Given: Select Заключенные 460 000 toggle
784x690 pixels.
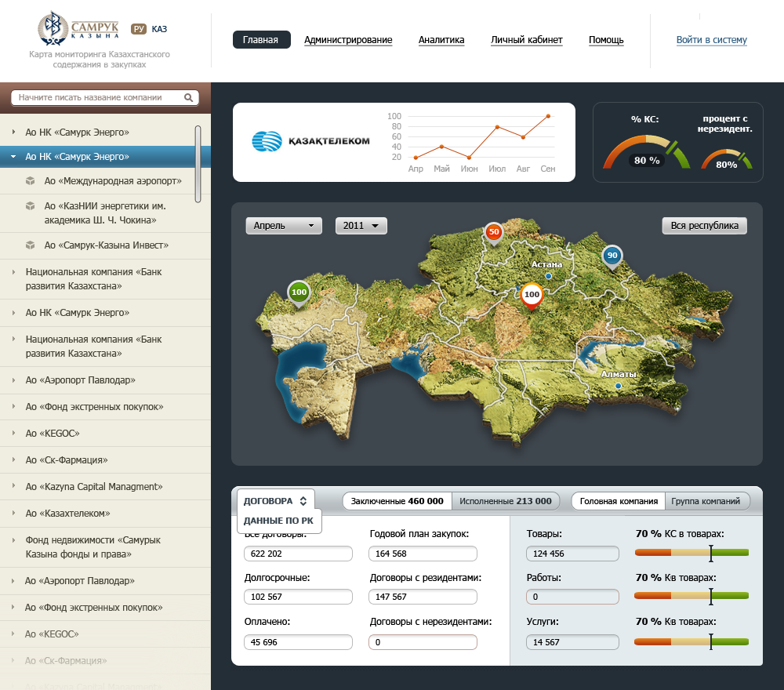Looking at the screenshot, I should pyautogui.click(x=397, y=501).
